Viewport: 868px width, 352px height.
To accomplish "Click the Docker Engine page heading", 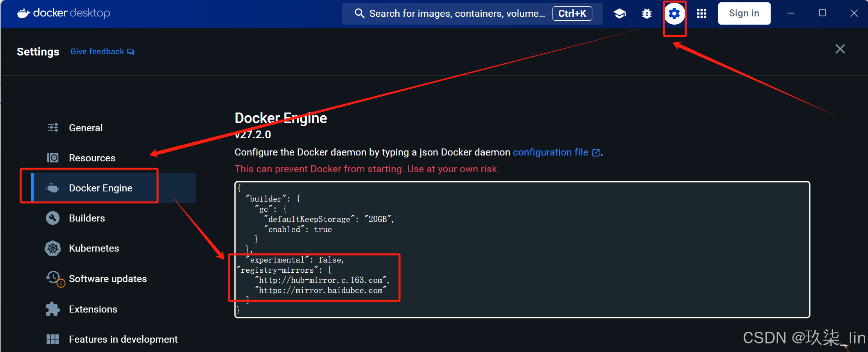I will click(x=281, y=118).
